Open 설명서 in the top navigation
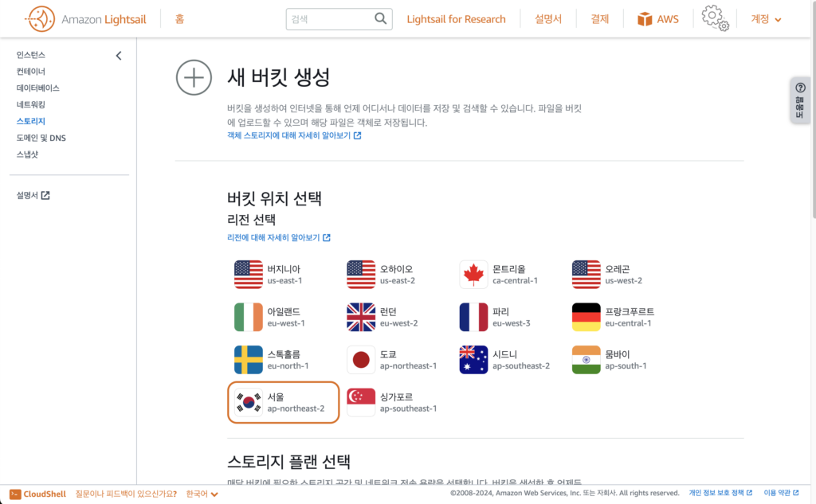Screen dimensions: 816x504 548,19
